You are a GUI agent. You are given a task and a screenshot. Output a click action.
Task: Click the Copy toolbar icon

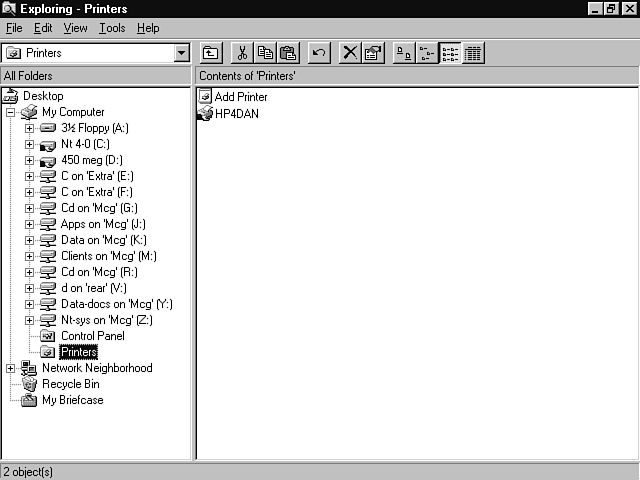[x=265, y=53]
